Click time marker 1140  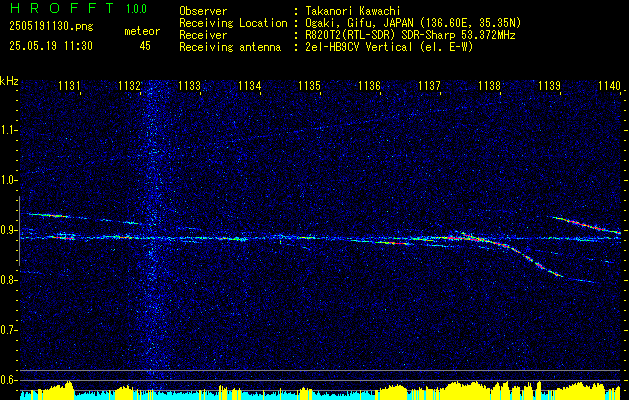point(609,85)
